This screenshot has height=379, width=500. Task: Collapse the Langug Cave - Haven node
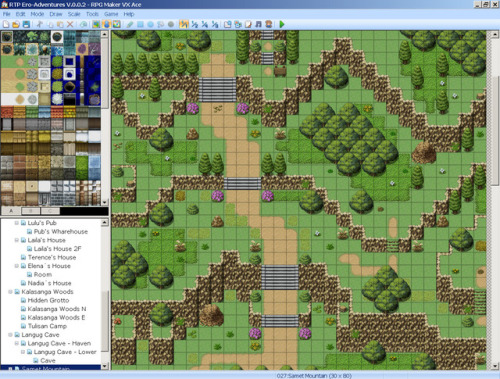16,343
